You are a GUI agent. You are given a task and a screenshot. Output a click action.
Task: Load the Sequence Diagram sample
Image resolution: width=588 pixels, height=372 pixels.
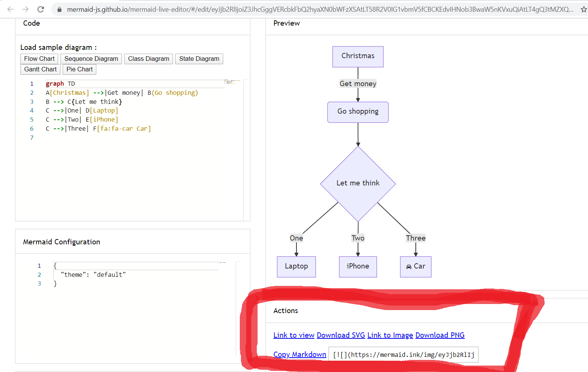click(91, 59)
